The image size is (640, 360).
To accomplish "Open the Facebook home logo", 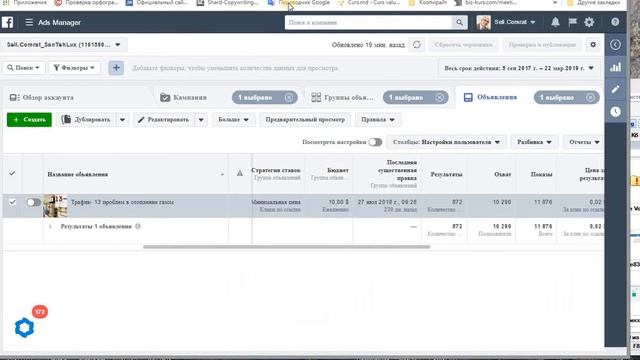I will pyautogui.click(x=7, y=22).
